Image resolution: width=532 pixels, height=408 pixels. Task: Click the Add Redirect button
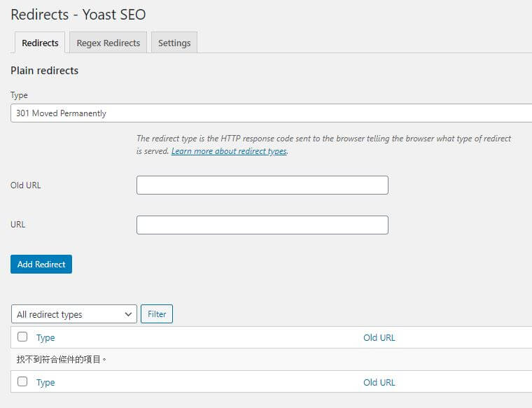point(41,265)
